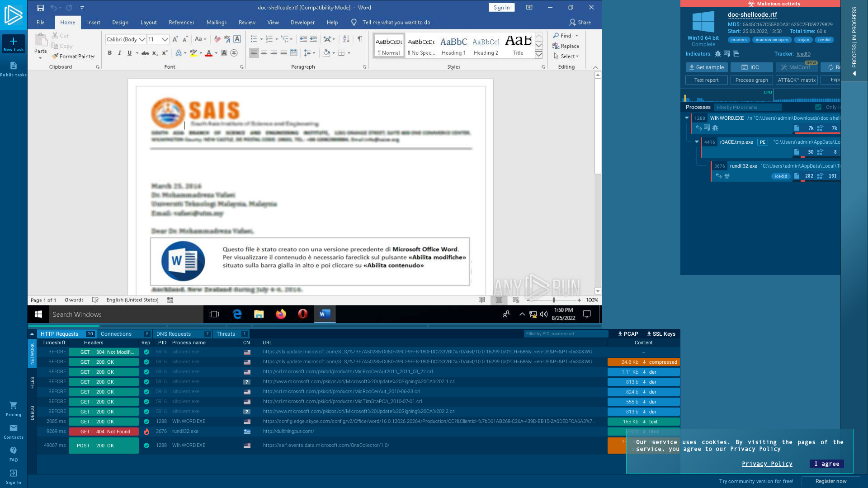Click the zoom slider near 100%
Screen dimensions: 868x488
pyautogui.click(x=554, y=300)
